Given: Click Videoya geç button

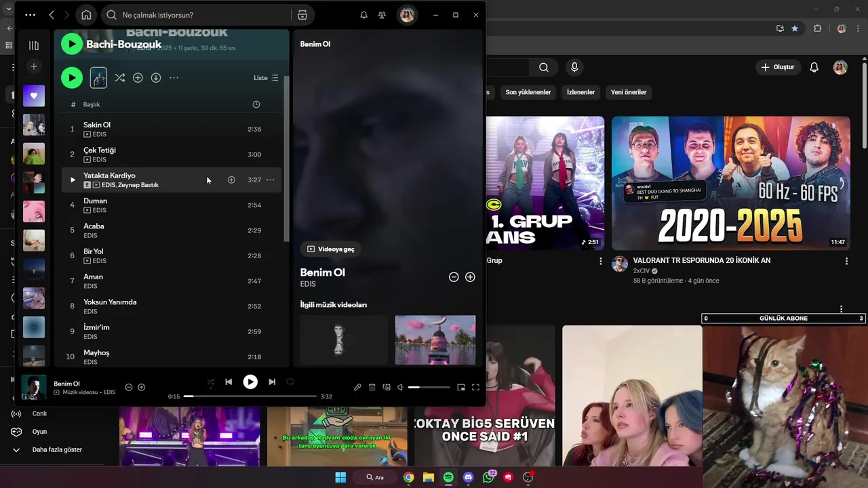Looking at the screenshot, I should click(x=331, y=249).
